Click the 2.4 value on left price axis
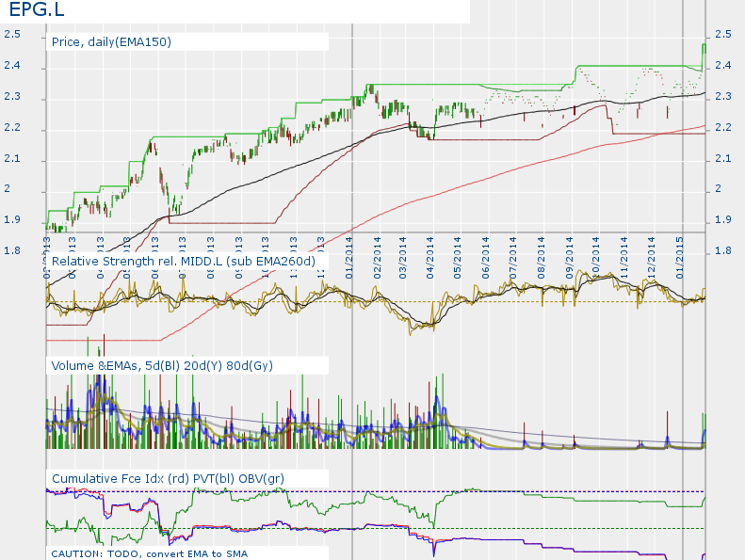The width and height of the screenshot is (745, 560). point(12,66)
